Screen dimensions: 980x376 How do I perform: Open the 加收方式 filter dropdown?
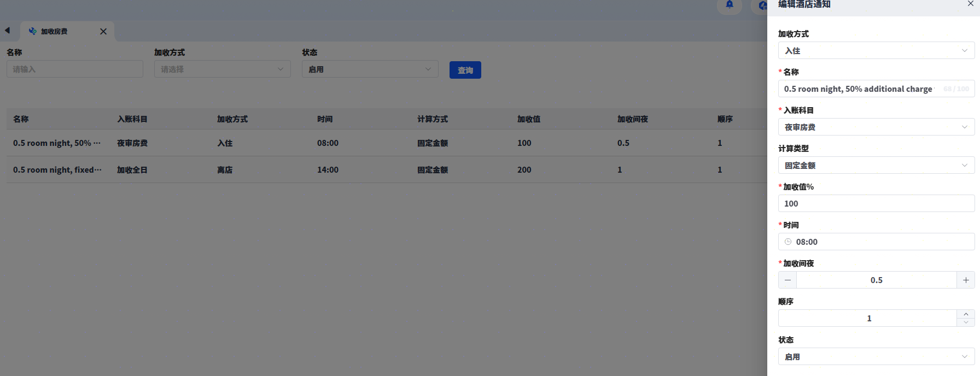click(222, 69)
